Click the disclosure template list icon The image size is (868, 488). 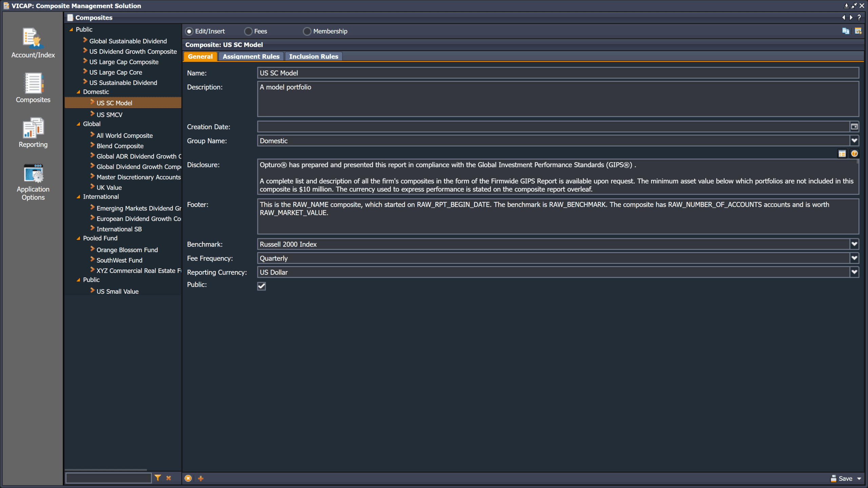pos(842,154)
